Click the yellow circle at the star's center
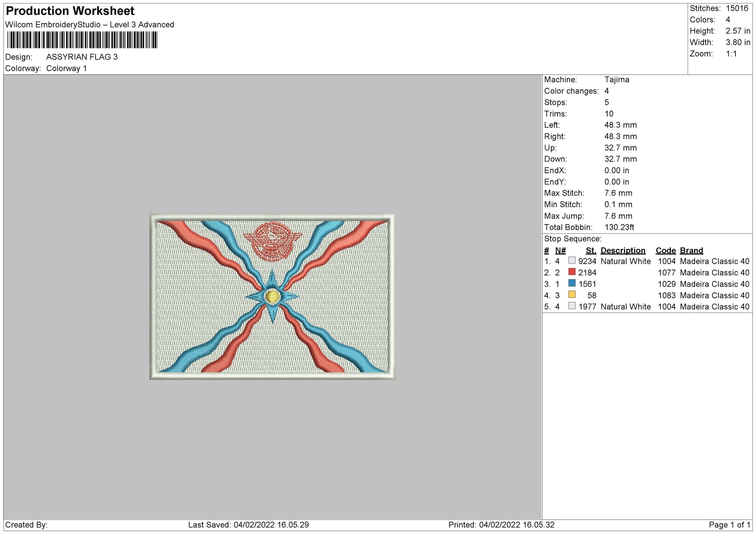Viewport: 756px width, 534px height. pos(272,296)
